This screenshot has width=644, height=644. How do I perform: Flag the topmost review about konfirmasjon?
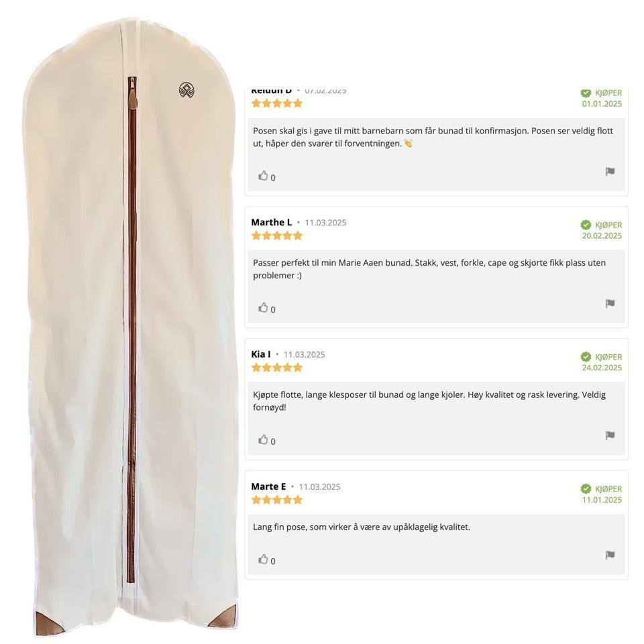pyautogui.click(x=610, y=171)
